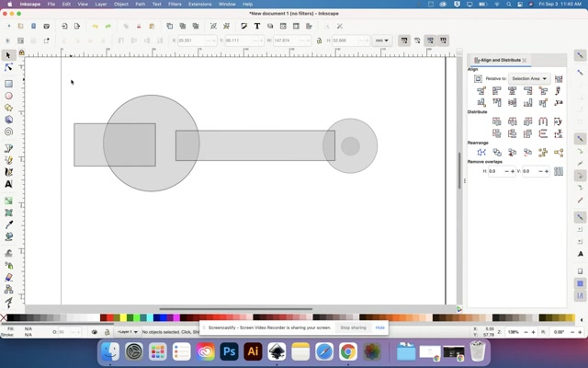
Task: Toggle current layer visibility eye
Action: point(96,332)
